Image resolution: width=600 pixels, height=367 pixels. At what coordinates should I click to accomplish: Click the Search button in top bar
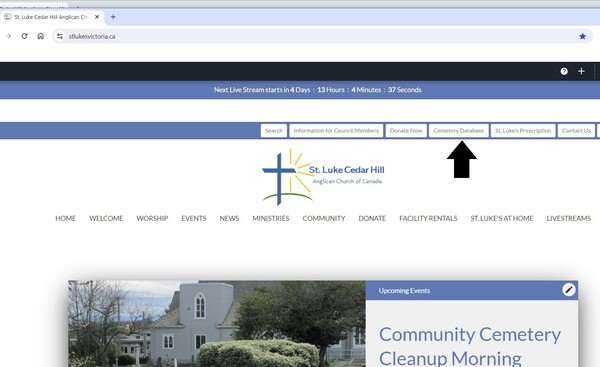coord(274,130)
